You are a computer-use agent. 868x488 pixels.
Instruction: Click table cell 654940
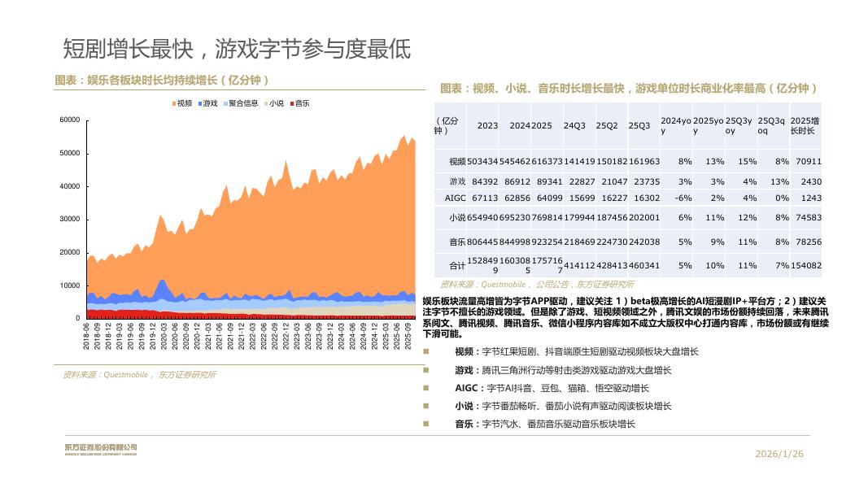coord(482,218)
